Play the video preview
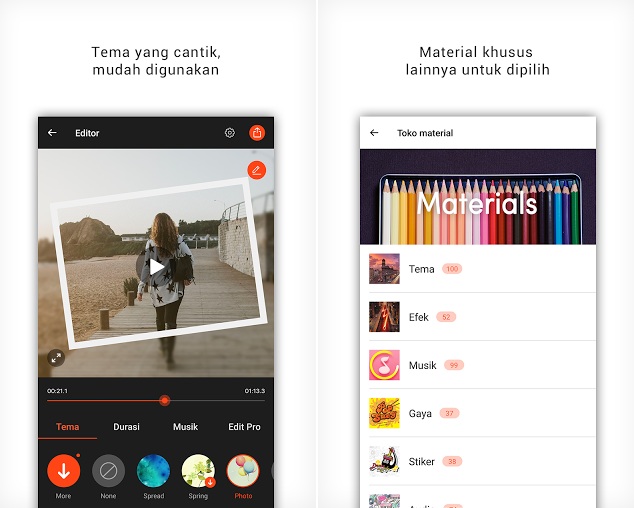634x508 pixels. click(x=156, y=267)
